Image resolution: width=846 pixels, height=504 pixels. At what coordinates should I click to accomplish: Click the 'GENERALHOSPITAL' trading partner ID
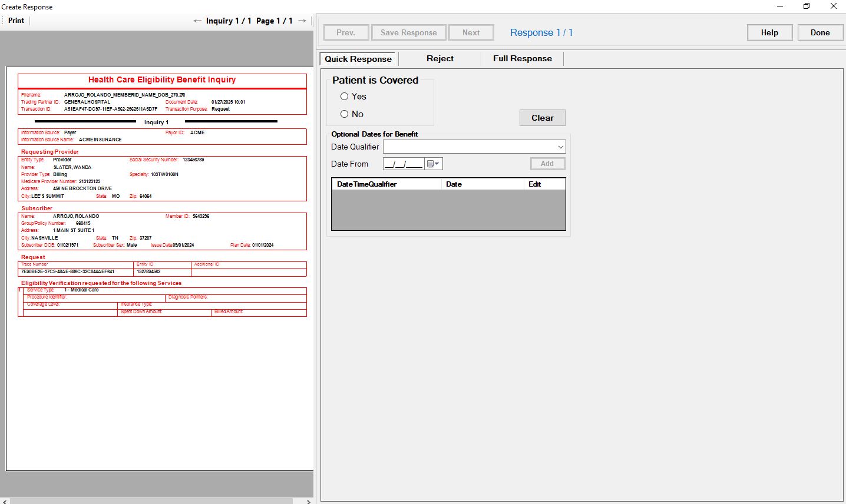click(87, 102)
